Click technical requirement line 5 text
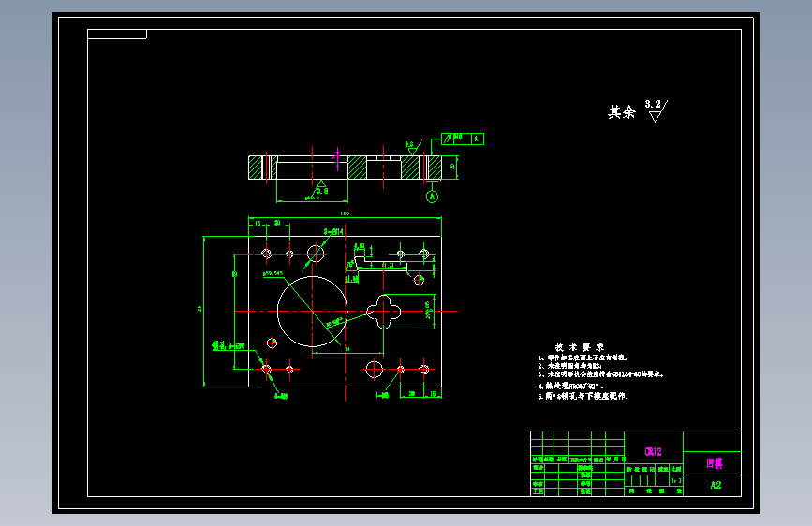 (x=583, y=396)
